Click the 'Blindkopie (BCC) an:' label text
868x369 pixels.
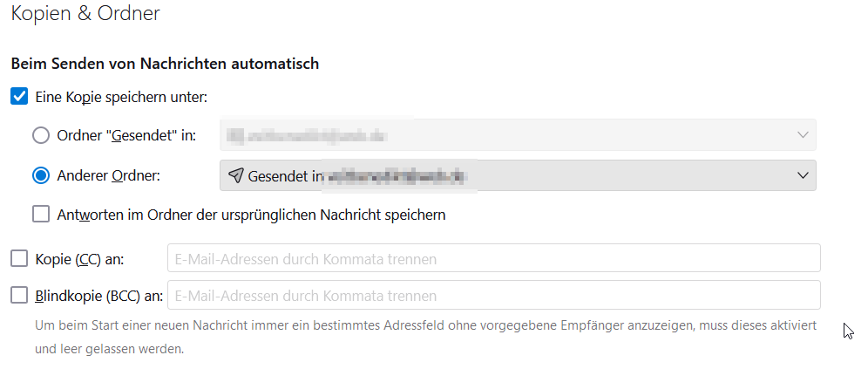[x=98, y=296]
